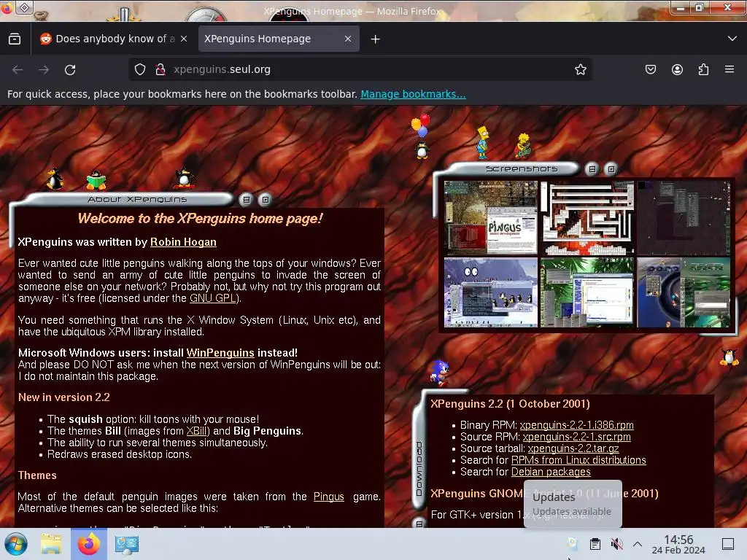This screenshot has width=747, height=560.
Task: Open the Start menu button
Action: click(x=16, y=544)
